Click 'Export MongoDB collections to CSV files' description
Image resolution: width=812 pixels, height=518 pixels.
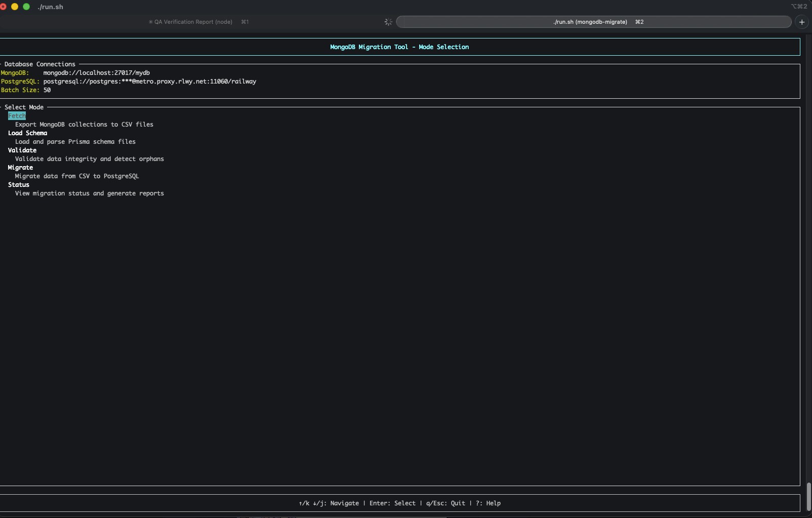click(x=84, y=125)
